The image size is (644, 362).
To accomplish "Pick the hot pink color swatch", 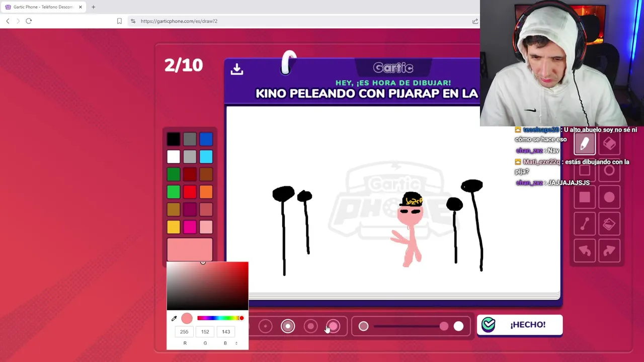I will (190, 227).
